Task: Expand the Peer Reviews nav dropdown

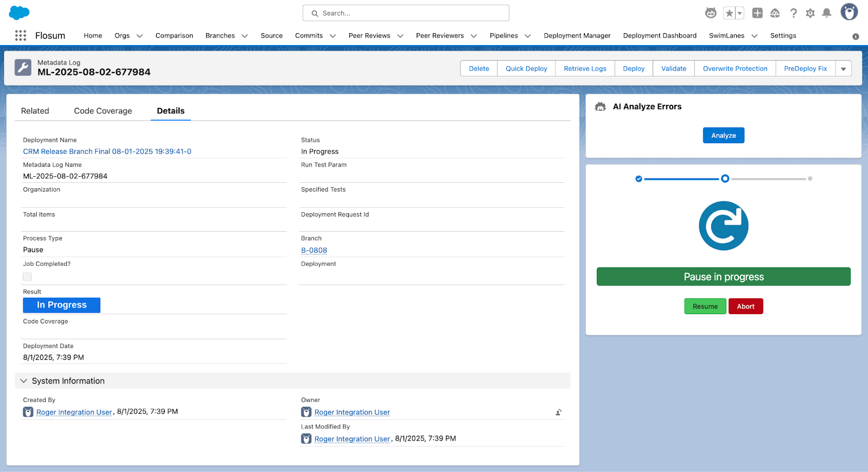Action: 400,36
